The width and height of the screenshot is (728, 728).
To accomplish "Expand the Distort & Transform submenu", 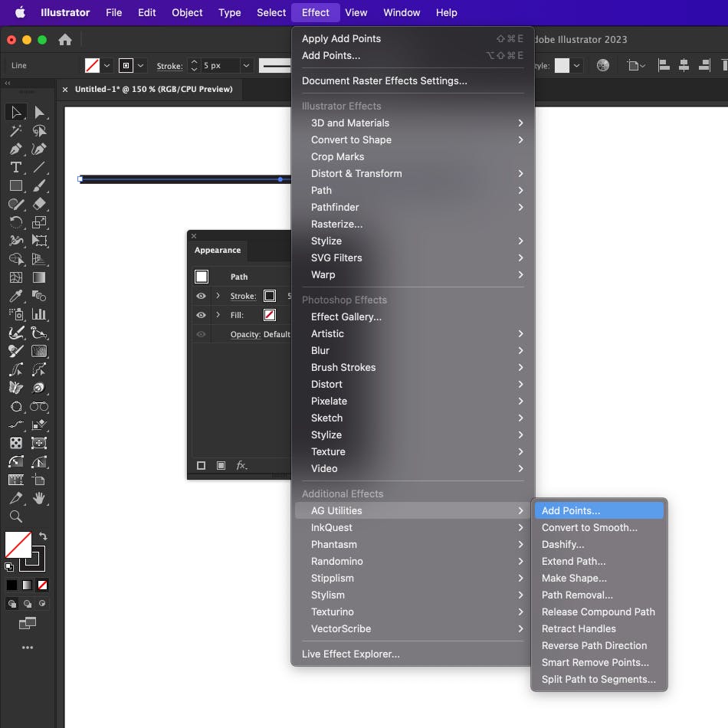I will coord(356,173).
